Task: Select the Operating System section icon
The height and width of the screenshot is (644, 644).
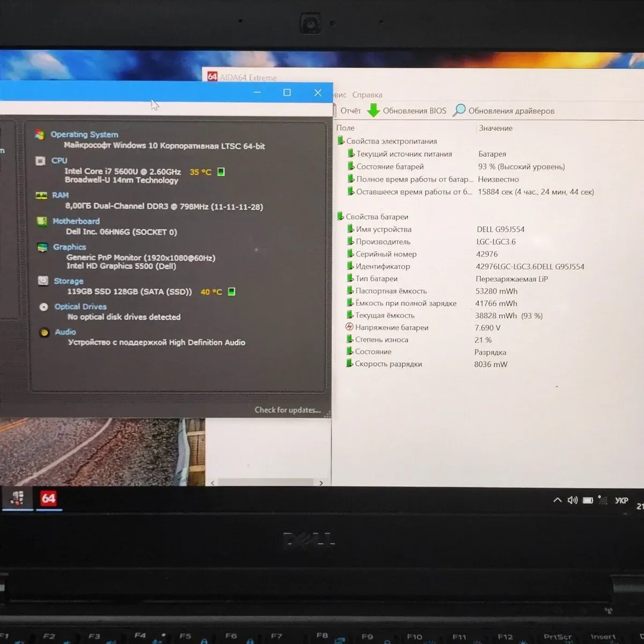Action: point(39,135)
